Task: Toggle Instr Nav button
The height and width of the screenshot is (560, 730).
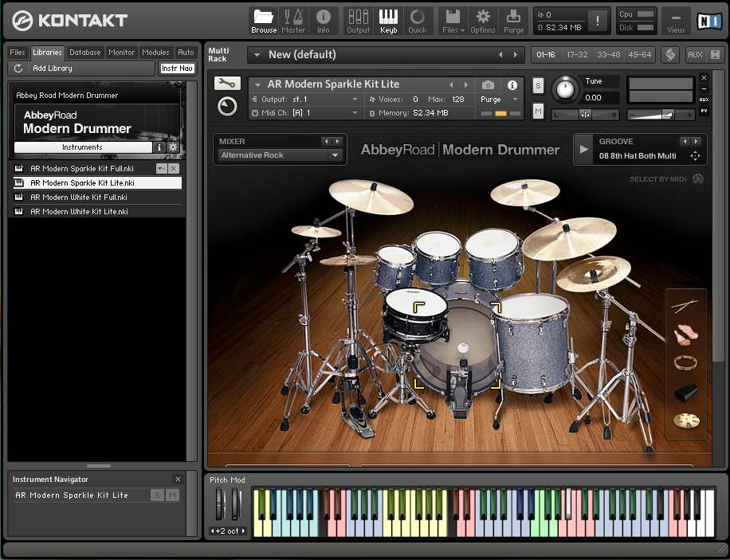Action: [177, 69]
